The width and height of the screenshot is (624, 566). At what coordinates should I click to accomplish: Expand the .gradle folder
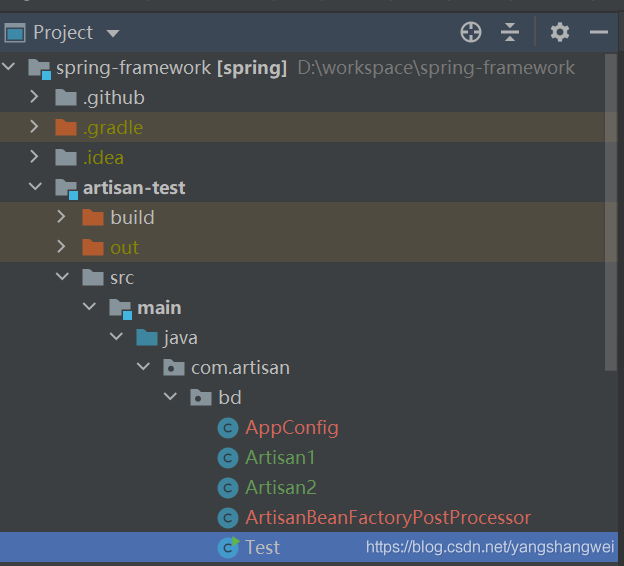point(34,127)
